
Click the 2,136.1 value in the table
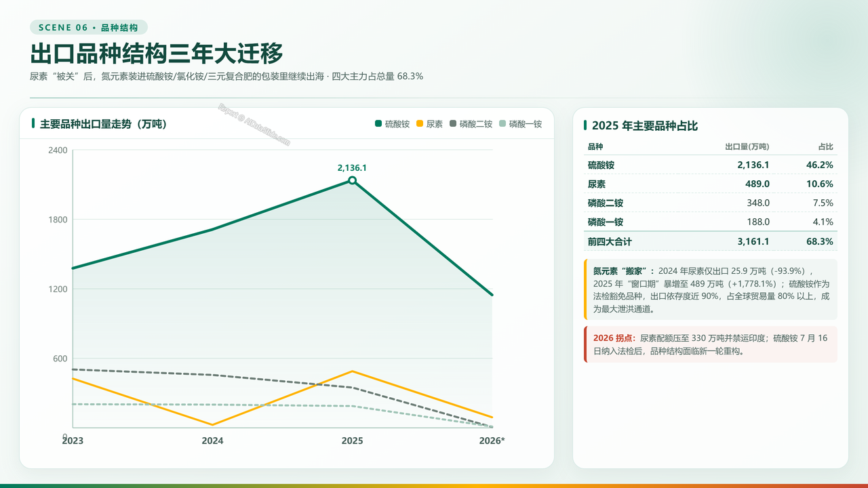click(x=753, y=165)
